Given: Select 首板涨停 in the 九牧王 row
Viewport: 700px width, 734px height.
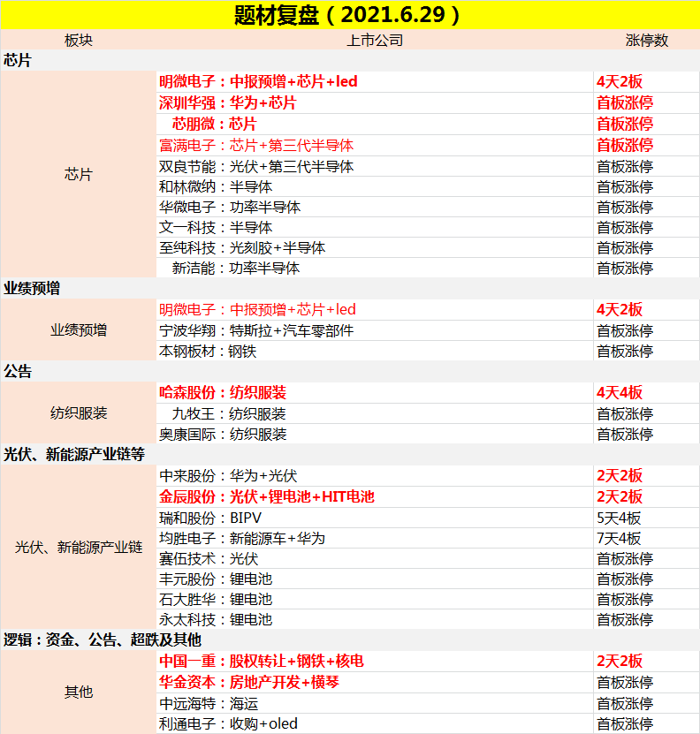Looking at the screenshot, I should pyautogui.click(x=625, y=413).
